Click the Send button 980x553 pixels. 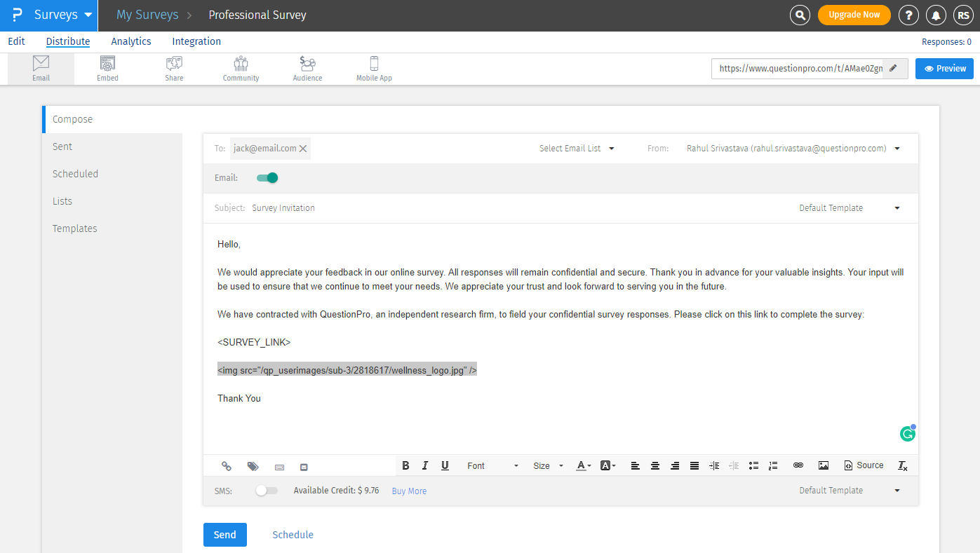pyautogui.click(x=224, y=534)
